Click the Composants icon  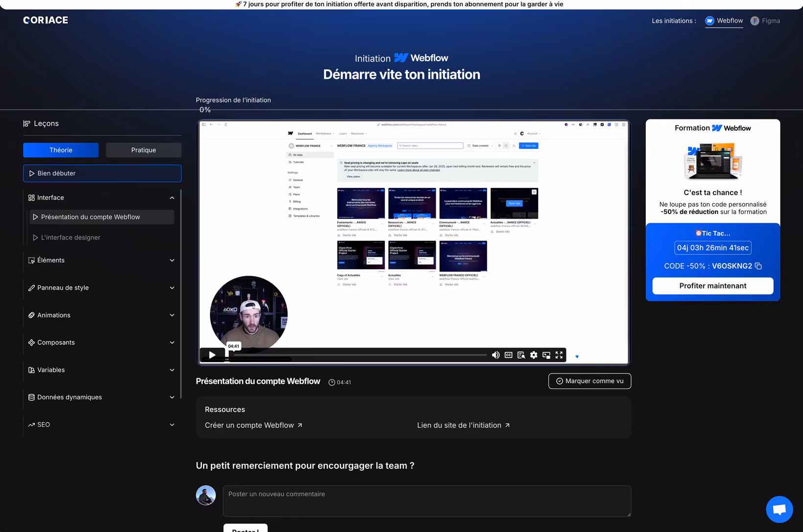pyautogui.click(x=31, y=343)
